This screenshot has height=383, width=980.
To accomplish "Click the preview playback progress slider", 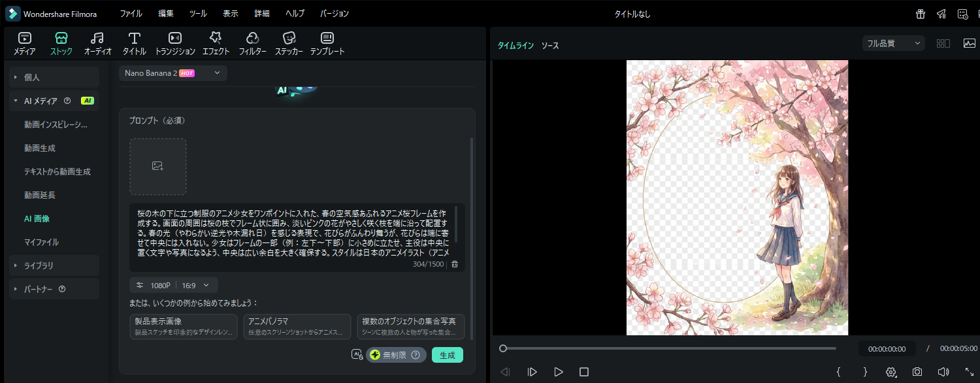I will 669,348.
